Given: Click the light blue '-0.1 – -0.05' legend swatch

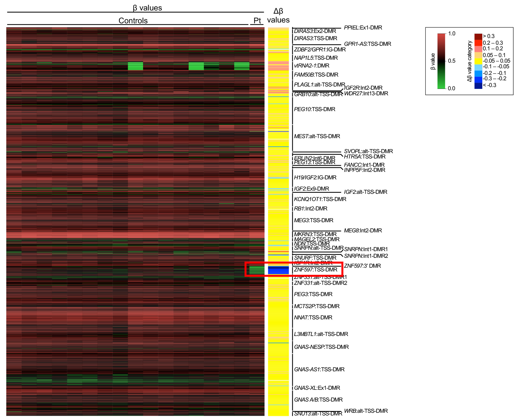Looking at the screenshot, I should (x=478, y=67).
